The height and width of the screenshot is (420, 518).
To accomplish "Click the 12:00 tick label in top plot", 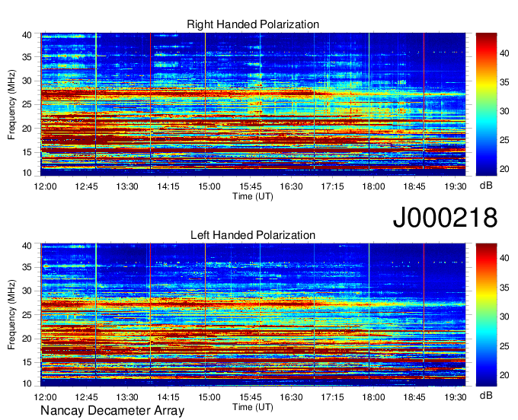I will (x=45, y=186).
